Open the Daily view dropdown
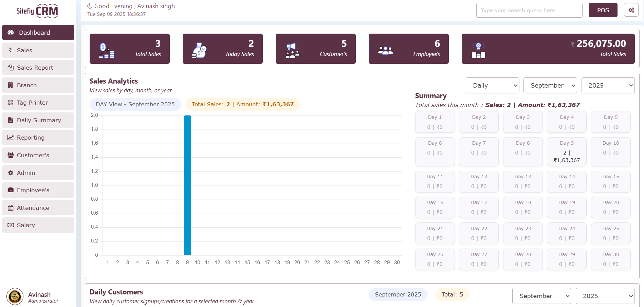644x307 pixels. click(x=493, y=86)
